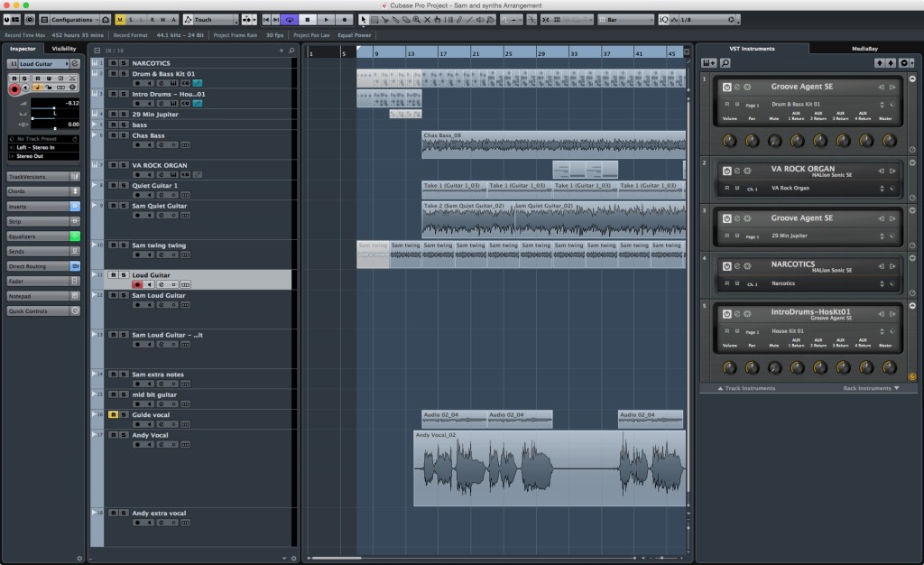Open the track list settings gear
This screenshot has height=565, width=924.
293,558
